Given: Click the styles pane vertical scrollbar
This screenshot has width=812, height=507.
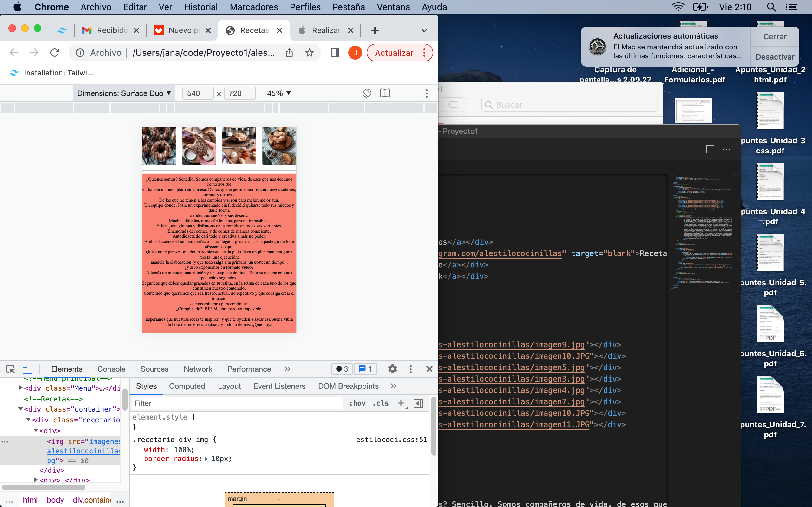Looking at the screenshot, I should 434,426.
